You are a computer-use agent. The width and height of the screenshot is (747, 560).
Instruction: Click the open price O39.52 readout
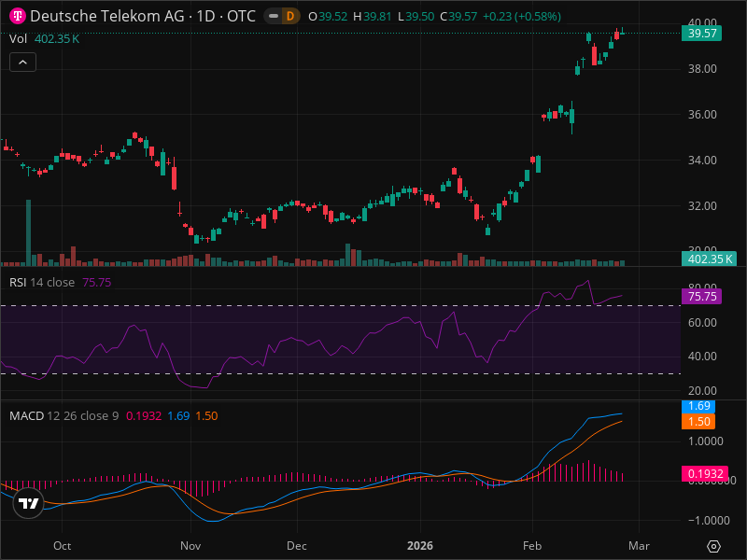[x=328, y=16]
